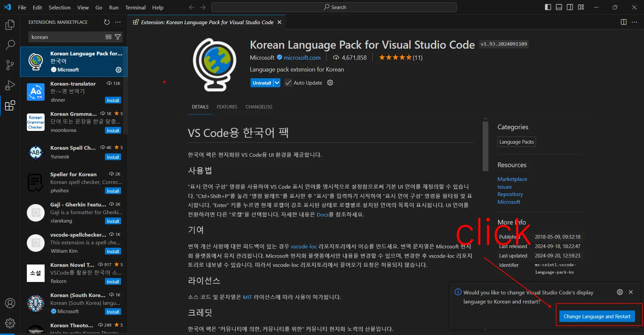644x335 pixels.
Task: Switch to the CHANGELOG tab
Action: (x=259, y=107)
